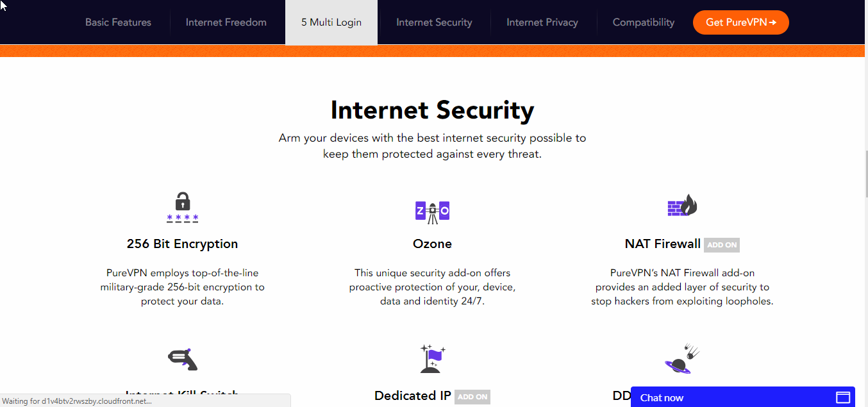Click the 256 Bit Encryption padlock icon
The width and height of the screenshot is (868, 407).
pos(183,207)
